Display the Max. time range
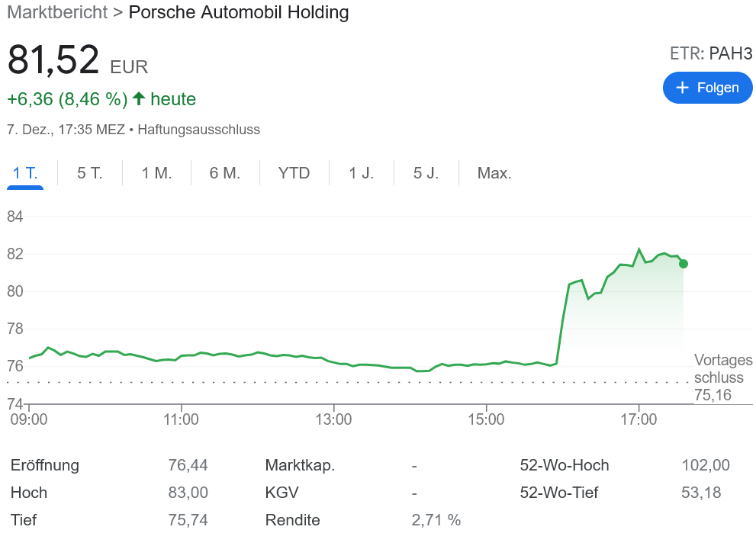This screenshot has width=756, height=546. coord(494,173)
